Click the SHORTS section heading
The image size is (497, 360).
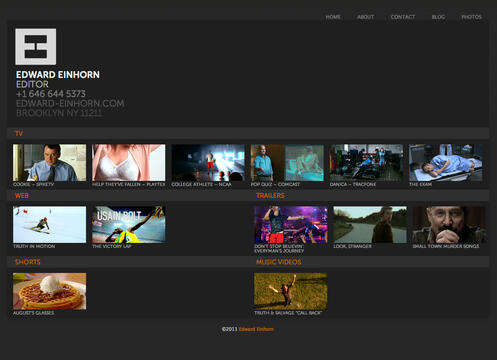[28, 262]
